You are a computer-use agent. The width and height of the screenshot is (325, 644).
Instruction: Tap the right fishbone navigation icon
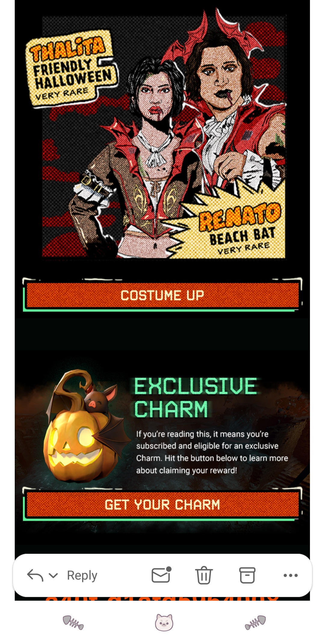255,622
